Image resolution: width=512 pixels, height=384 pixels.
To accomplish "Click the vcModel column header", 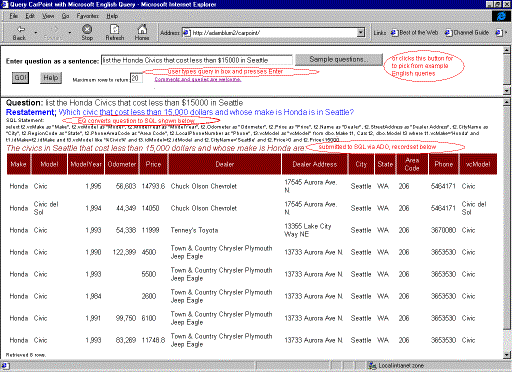I will (x=478, y=164).
